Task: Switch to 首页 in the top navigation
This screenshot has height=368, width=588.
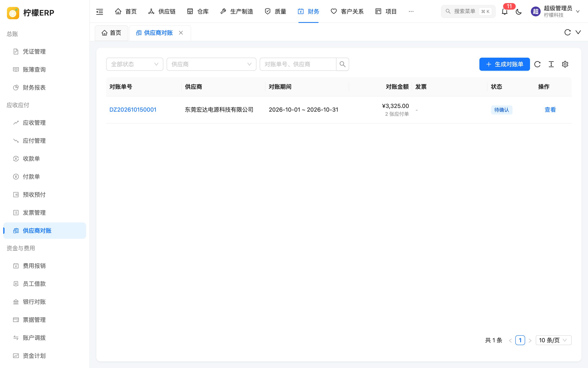Action: (x=126, y=11)
